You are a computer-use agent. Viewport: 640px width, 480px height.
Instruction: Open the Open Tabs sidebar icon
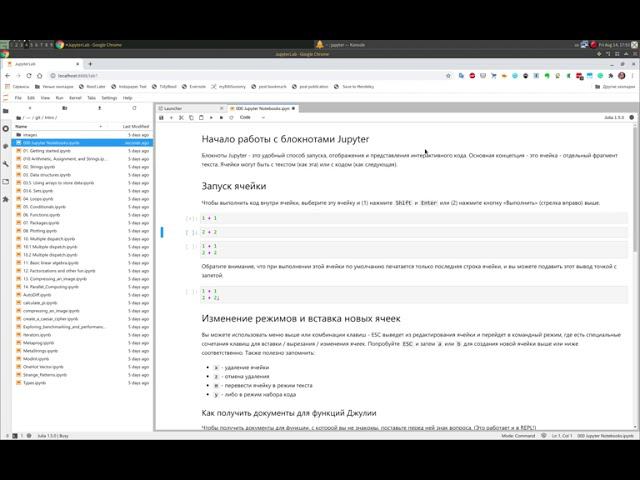(x=6, y=182)
